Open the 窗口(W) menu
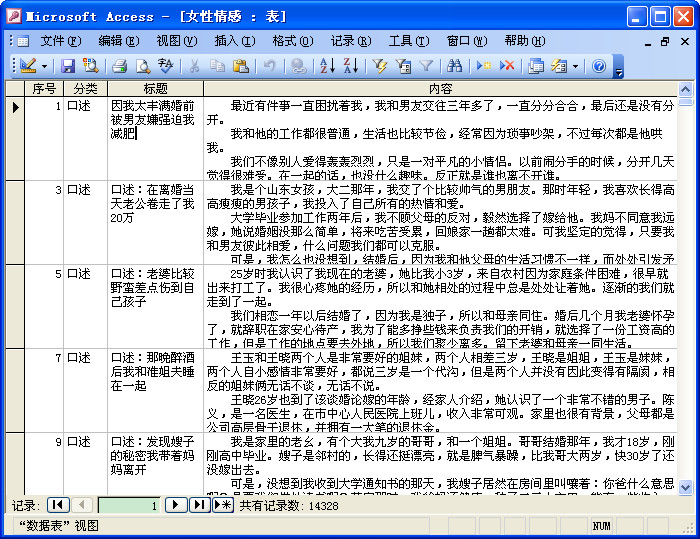 pos(467,41)
